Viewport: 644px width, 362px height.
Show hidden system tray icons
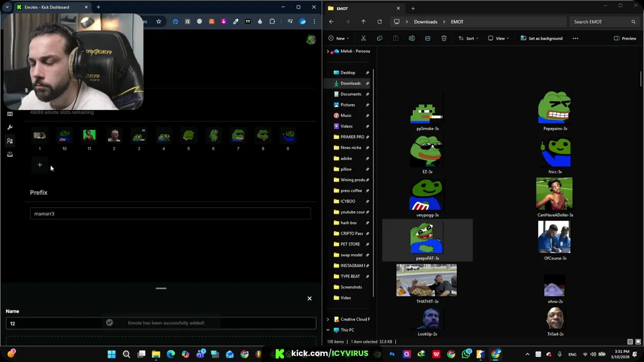[527, 354]
